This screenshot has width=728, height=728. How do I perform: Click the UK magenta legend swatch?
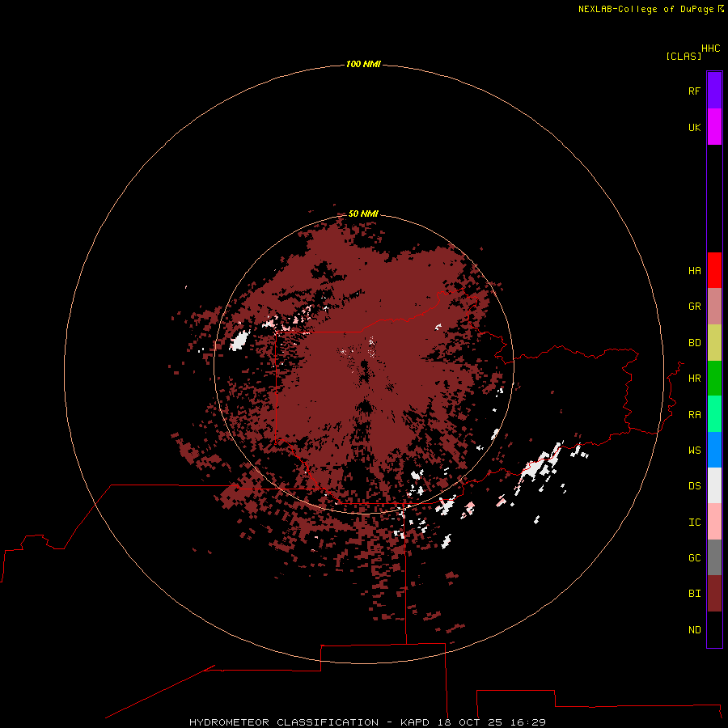pyautogui.click(x=714, y=127)
